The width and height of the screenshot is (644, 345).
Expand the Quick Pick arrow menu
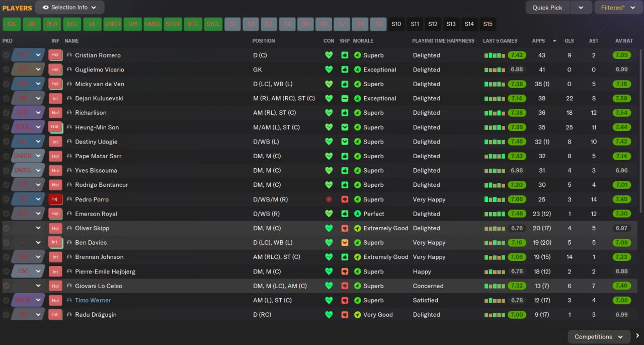point(581,8)
